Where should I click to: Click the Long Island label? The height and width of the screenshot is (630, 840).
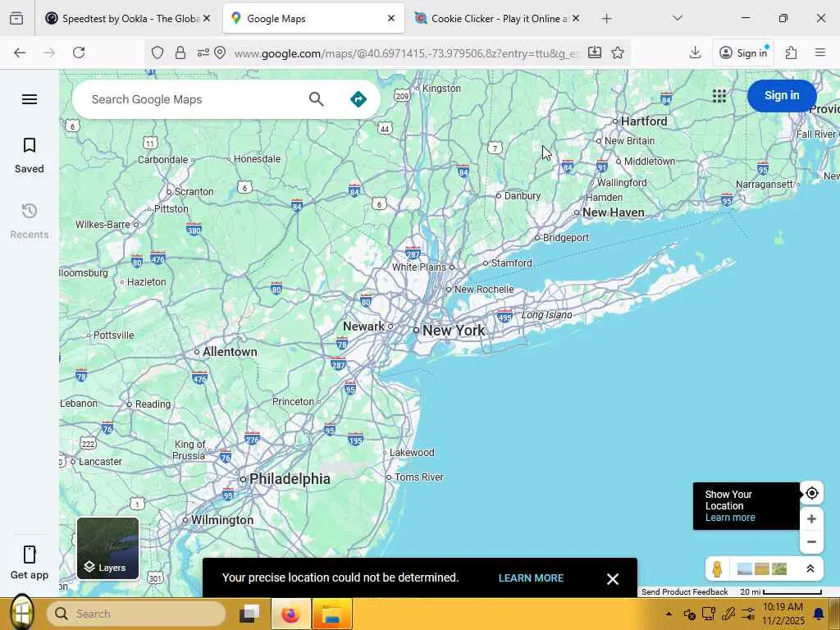[x=546, y=315]
